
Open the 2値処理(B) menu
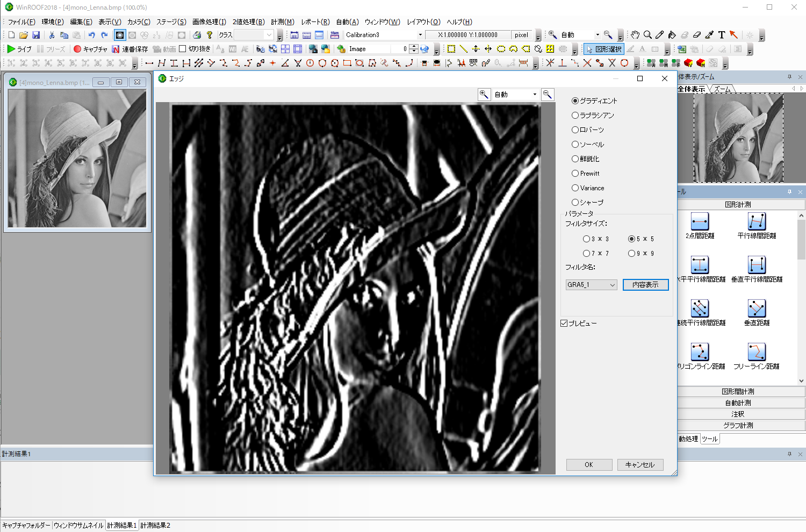coord(248,22)
